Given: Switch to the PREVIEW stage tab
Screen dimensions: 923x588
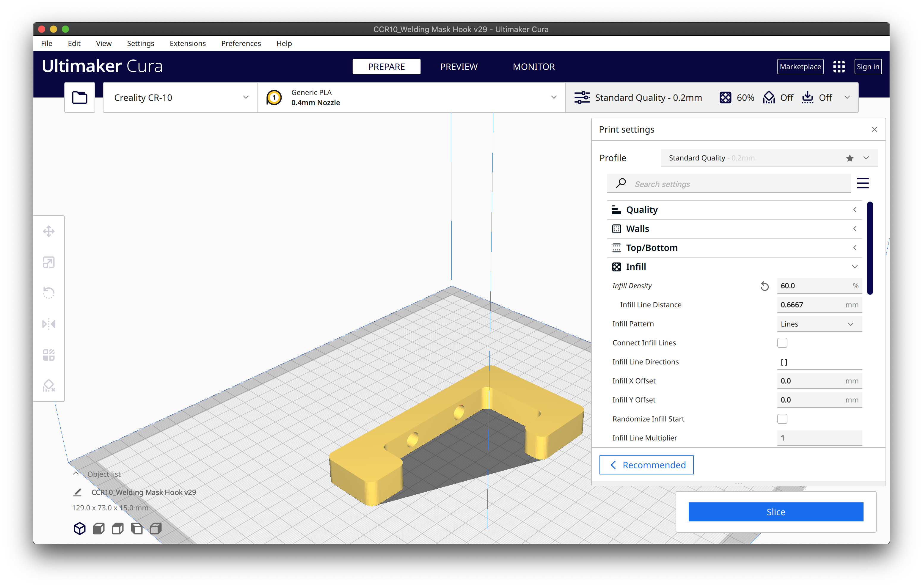Looking at the screenshot, I should [459, 67].
